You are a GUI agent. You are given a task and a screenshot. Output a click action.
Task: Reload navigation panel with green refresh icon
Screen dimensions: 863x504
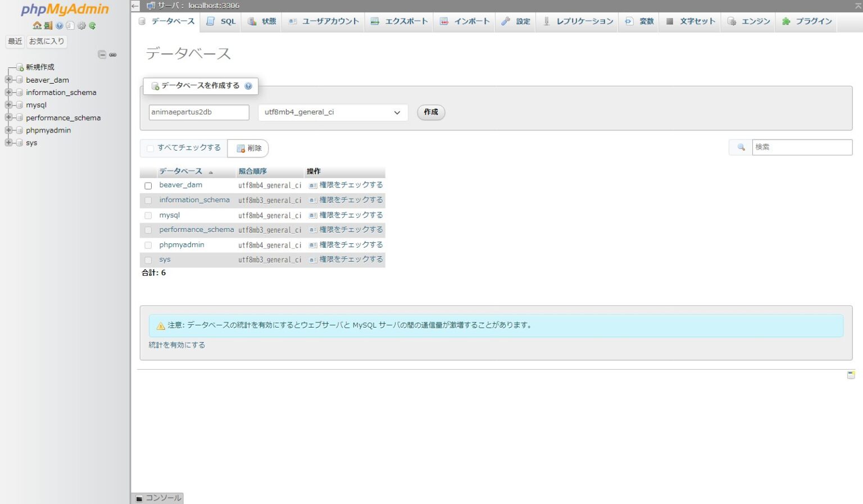coord(92,25)
